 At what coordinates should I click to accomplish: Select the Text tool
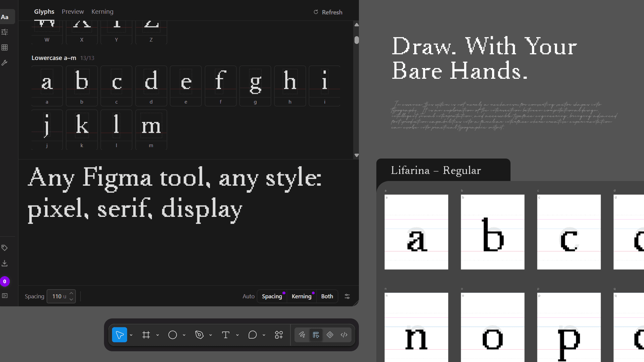coord(226,335)
